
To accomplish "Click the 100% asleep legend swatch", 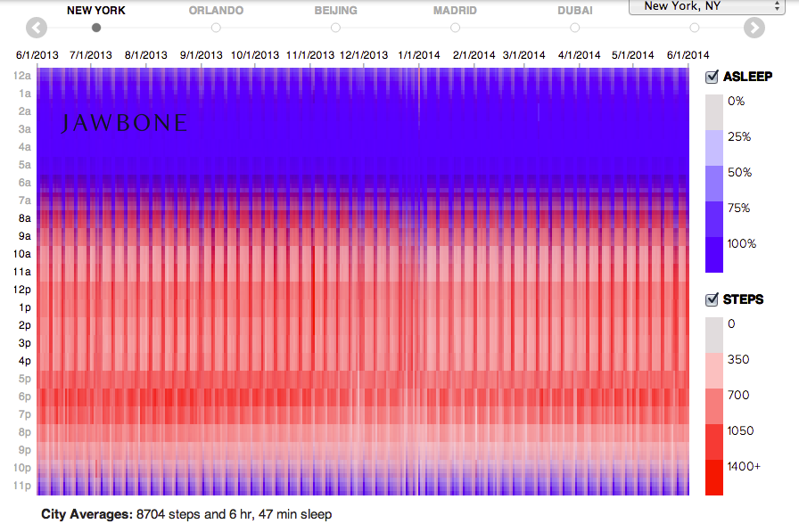I will click(714, 255).
